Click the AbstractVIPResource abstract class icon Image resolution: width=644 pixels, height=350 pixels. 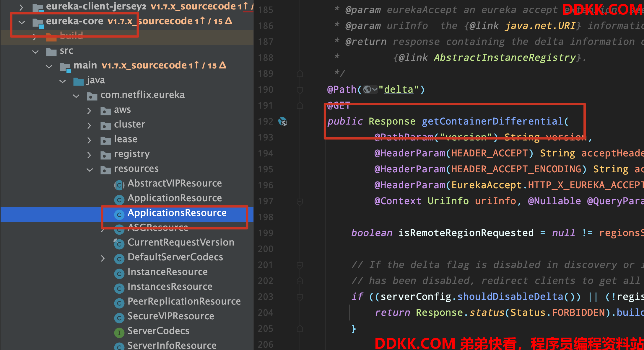point(119,185)
